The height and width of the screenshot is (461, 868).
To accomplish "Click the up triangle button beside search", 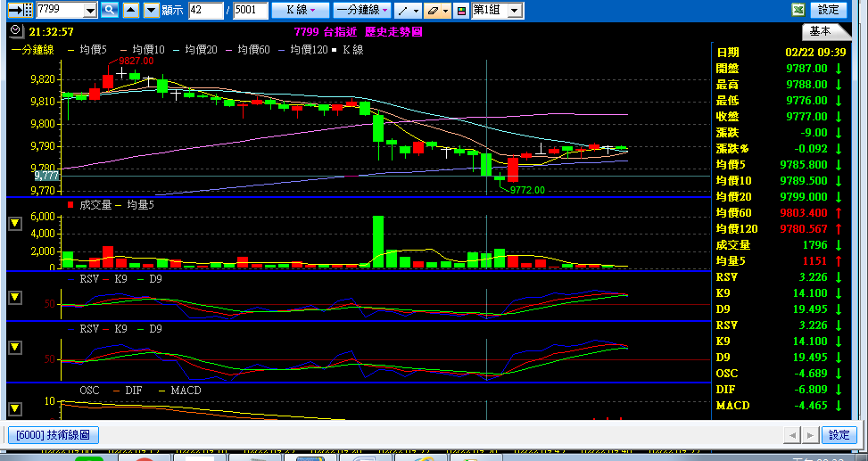I will [130, 10].
